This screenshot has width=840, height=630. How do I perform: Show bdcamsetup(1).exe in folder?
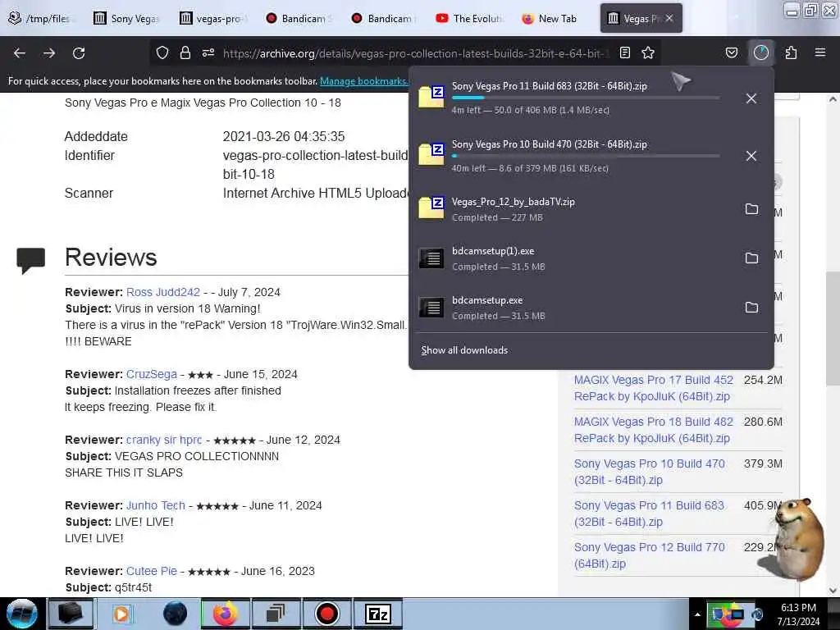751,258
